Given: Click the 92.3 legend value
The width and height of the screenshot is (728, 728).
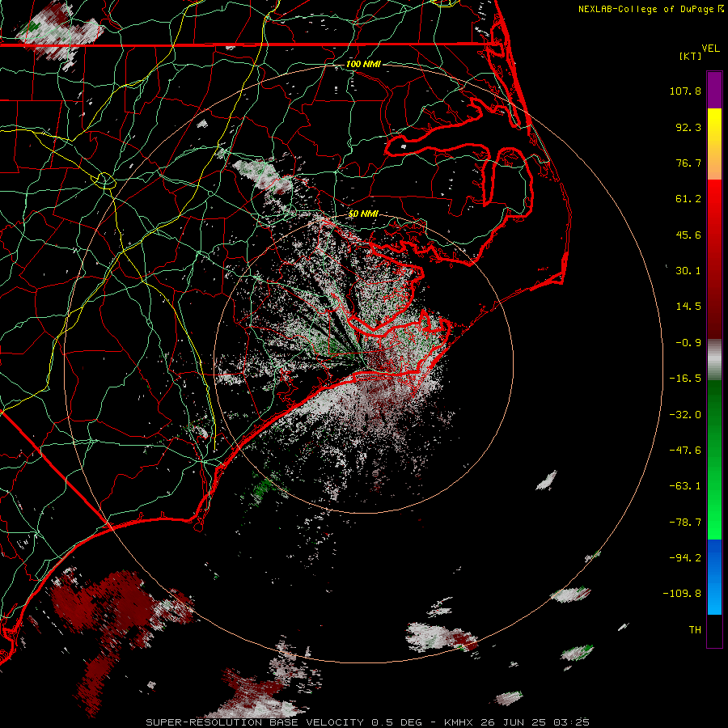Looking at the screenshot, I should pyautogui.click(x=688, y=127).
